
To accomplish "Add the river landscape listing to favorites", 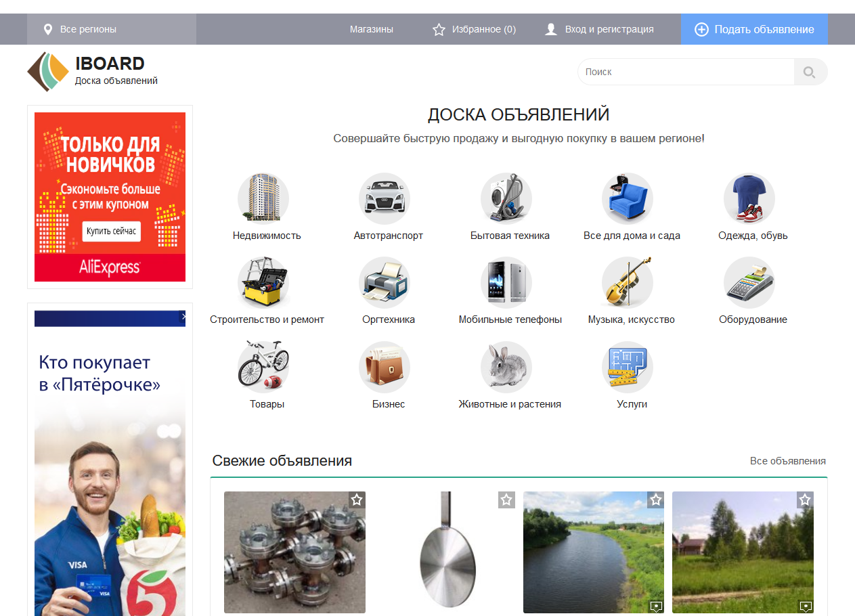I will [655, 500].
